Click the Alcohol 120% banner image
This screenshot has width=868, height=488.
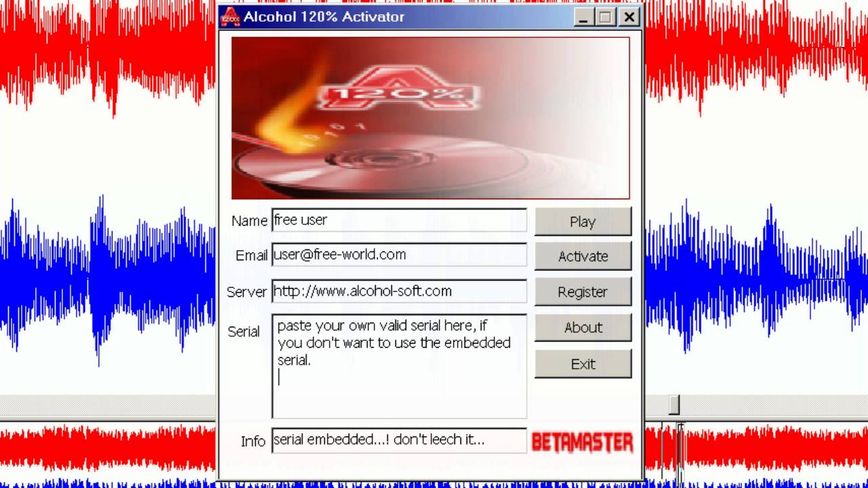point(431,118)
